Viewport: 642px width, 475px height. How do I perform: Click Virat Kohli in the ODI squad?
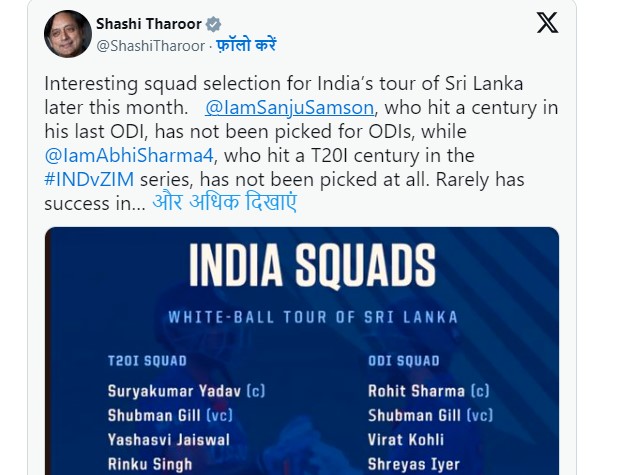[x=406, y=440]
